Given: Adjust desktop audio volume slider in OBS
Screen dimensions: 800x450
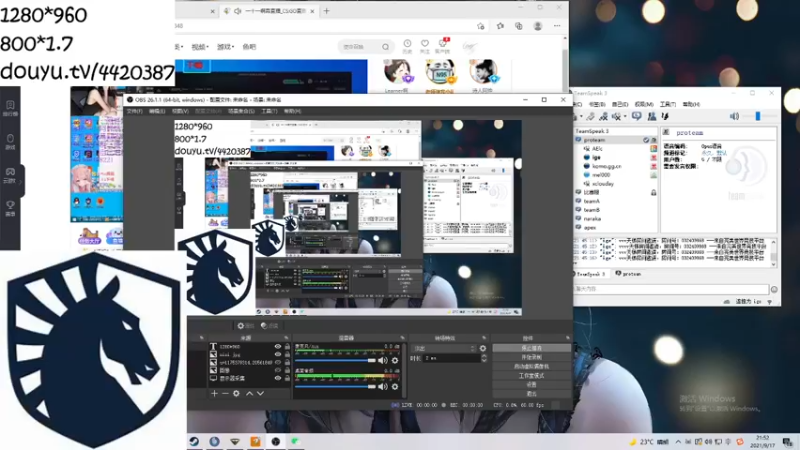Looking at the screenshot, I should [x=336, y=386].
